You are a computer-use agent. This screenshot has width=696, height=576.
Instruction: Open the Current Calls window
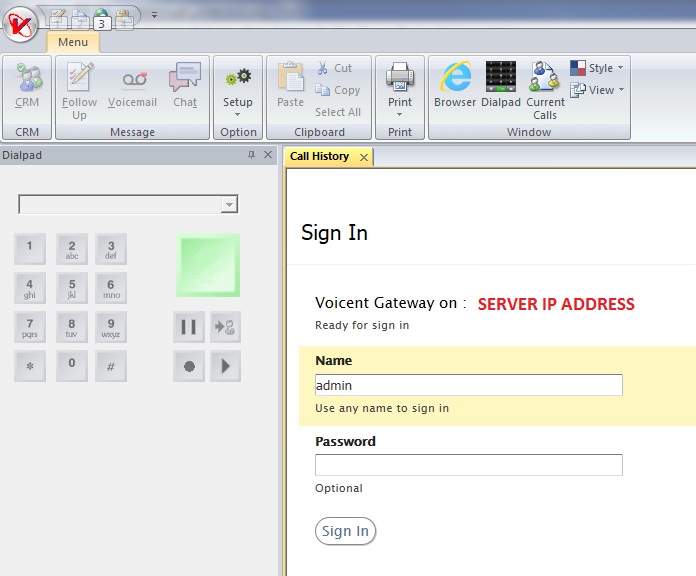coord(545,91)
